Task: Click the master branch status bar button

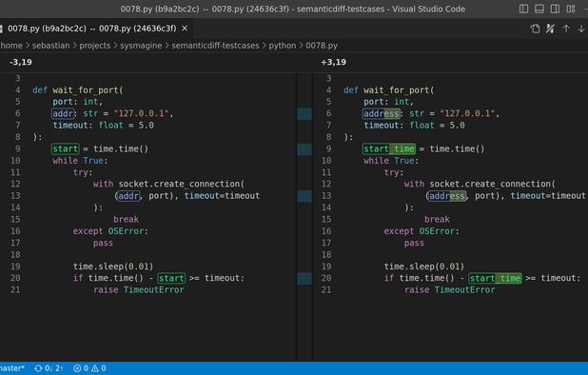Action: pyautogui.click(x=12, y=368)
